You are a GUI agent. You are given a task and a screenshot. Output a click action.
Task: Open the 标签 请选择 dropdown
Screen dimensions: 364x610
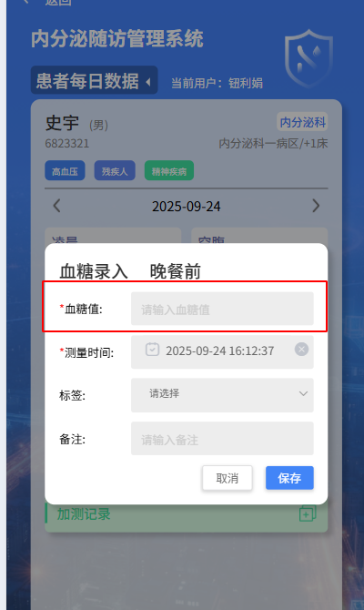pyautogui.click(x=222, y=394)
